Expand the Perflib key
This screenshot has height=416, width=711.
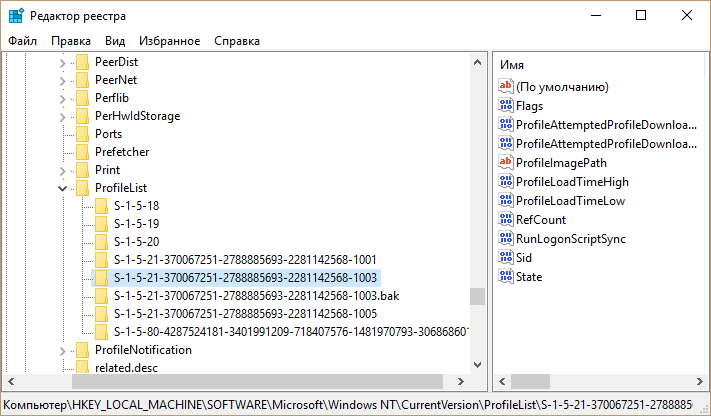pos(63,98)
